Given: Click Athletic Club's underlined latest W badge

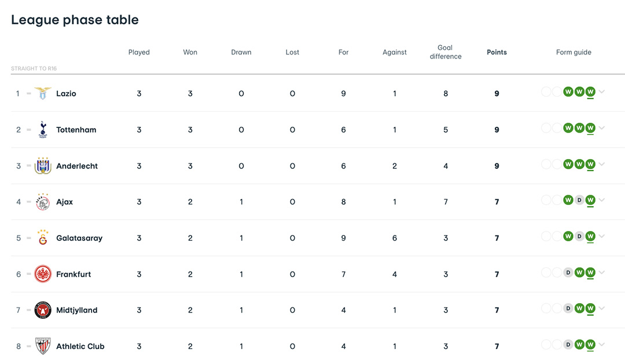Looking at the screenshot, I should pos(590,344).
